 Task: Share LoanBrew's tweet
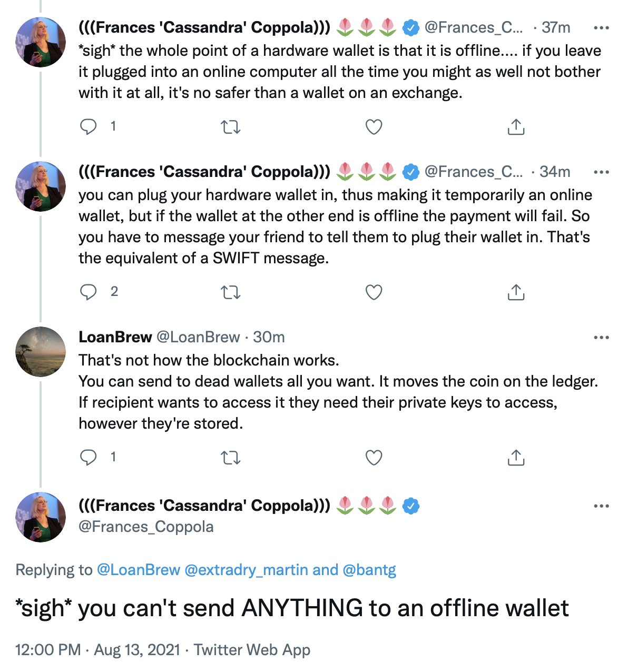coord(516,458)
